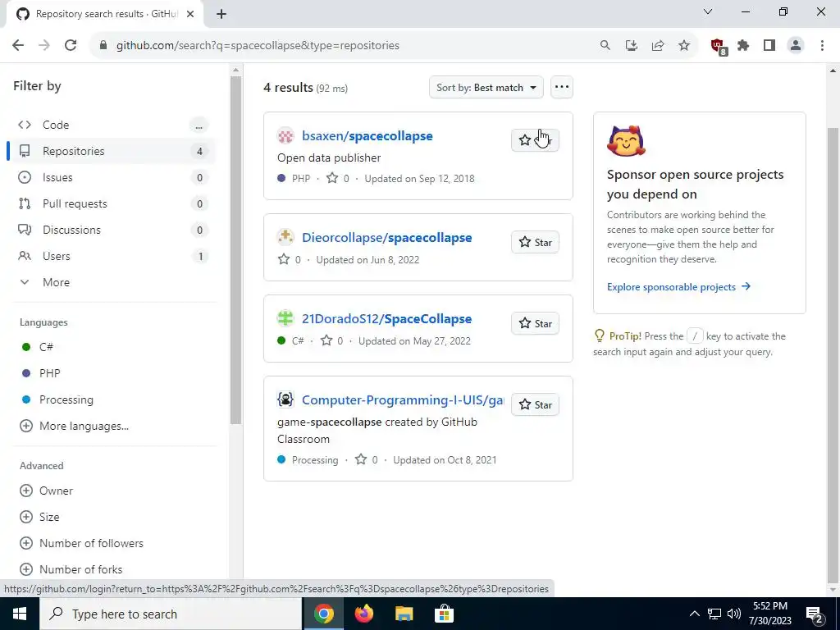The image size is (840, 630).
Task: Click star count on Dieorcollapse result
Action: pyautogui.click(x=290, y=260)
